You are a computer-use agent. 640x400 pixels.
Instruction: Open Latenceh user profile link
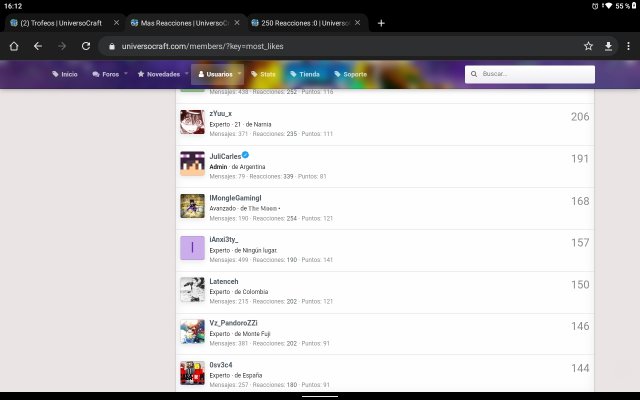(224, 282)
